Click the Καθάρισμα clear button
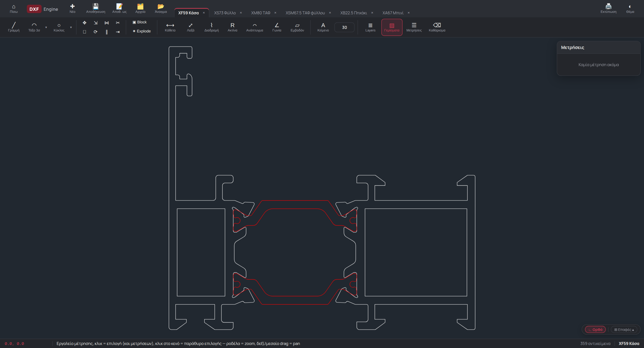 click(437, 27)
